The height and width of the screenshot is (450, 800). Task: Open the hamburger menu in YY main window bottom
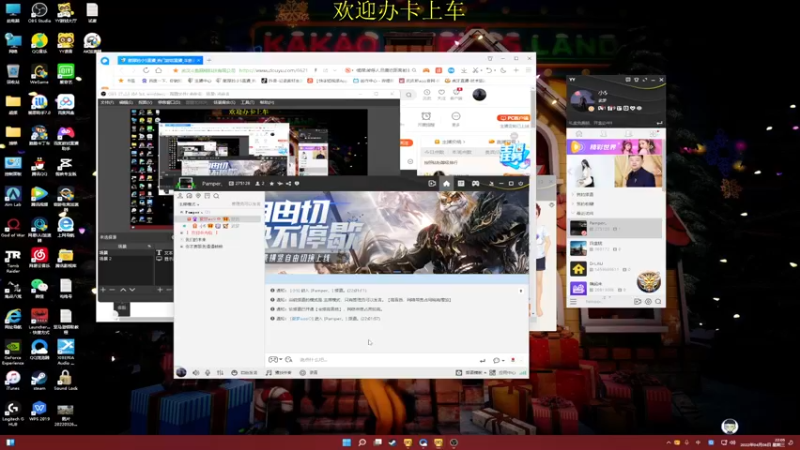(x=573, y=302)
